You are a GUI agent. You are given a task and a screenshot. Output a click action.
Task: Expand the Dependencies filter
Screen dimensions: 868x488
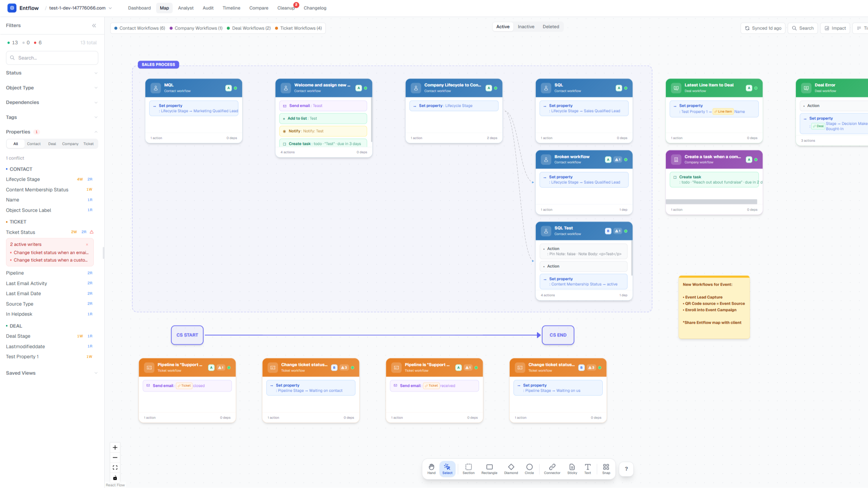52,102
